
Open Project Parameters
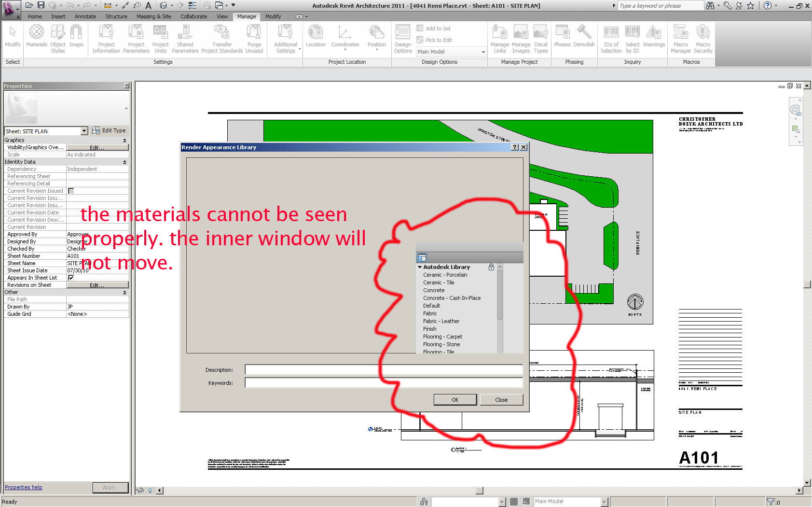pyautogui.click(x=136, y=39)
